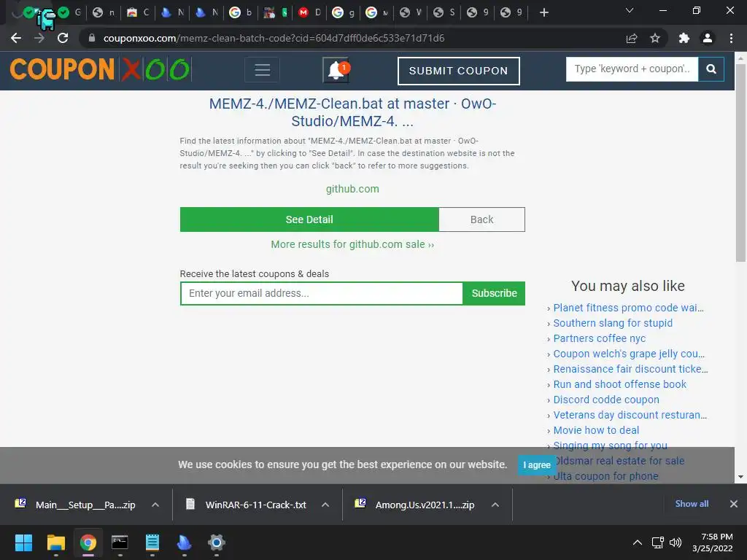Click the green See Detail button
Viewport: 747px width, 560px height.
click(309, 219)
